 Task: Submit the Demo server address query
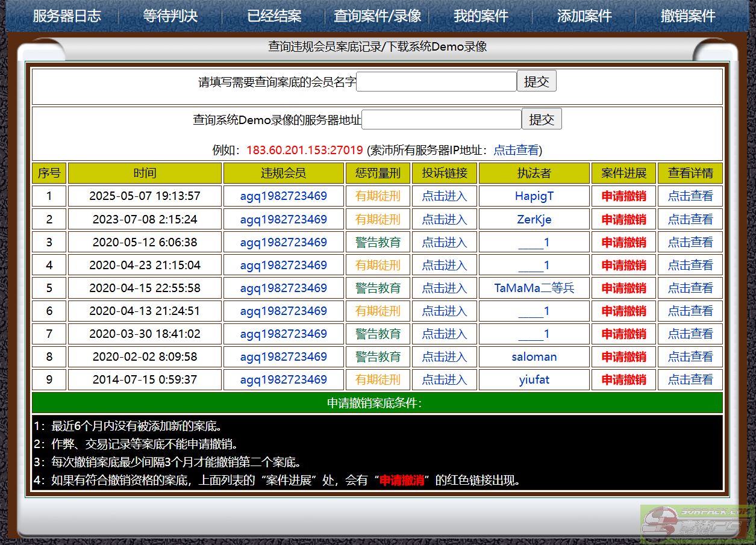pyautogui.click(x=541, y=119)
